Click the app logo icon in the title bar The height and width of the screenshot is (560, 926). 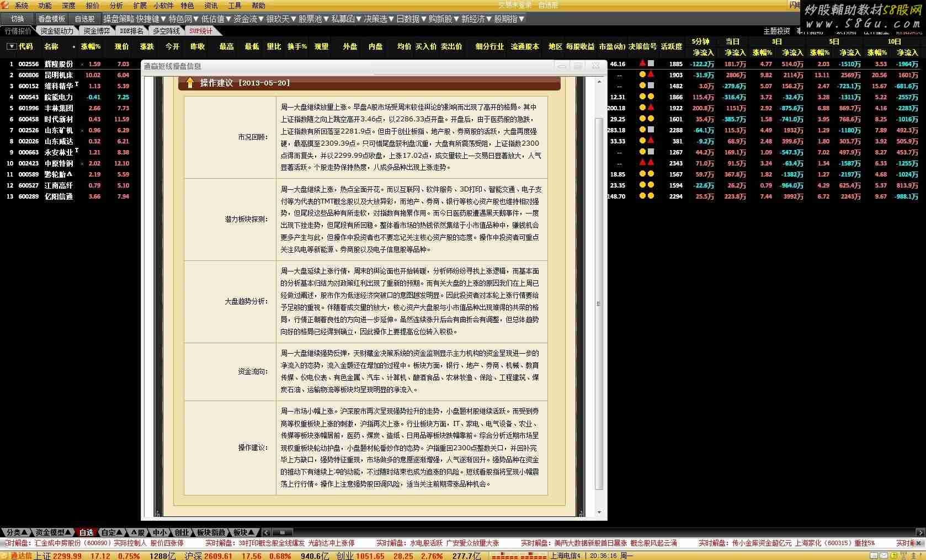pos(5,5)
